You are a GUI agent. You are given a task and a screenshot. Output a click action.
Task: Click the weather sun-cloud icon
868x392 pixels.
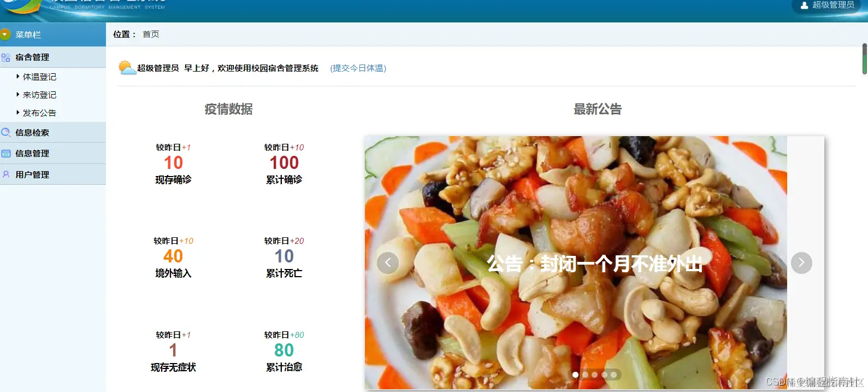(x=127, y=68)
